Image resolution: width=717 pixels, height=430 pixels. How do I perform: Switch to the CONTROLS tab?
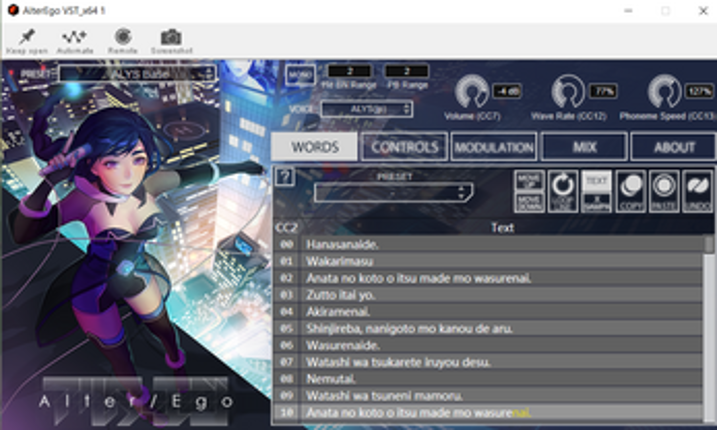[x=404, y=147]
